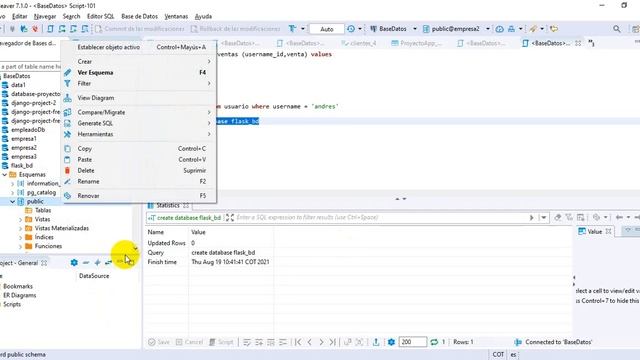The image size is (640, 360).
Task: Click transaction log clock icon
Action: [x=351, y=29]
